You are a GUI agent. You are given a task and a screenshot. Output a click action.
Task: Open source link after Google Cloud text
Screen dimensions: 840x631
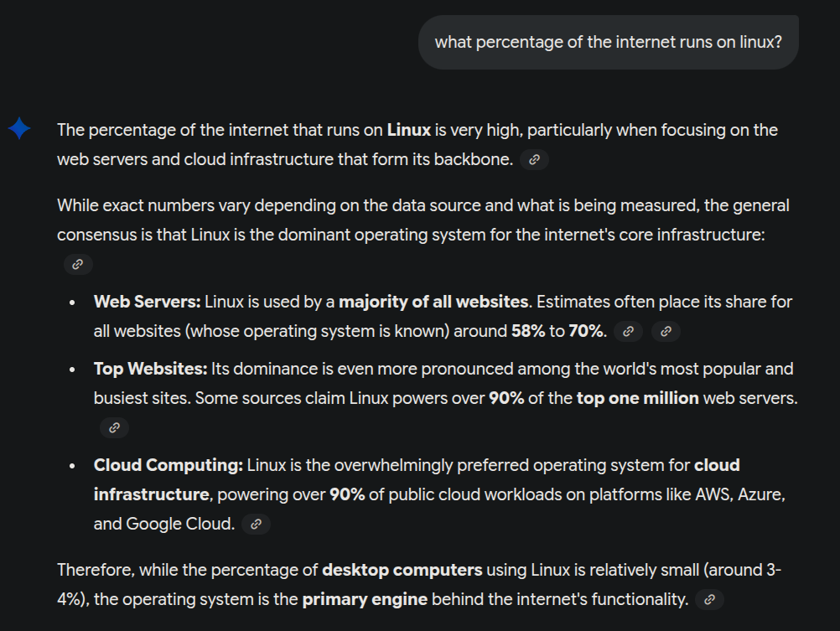(256, 524)
